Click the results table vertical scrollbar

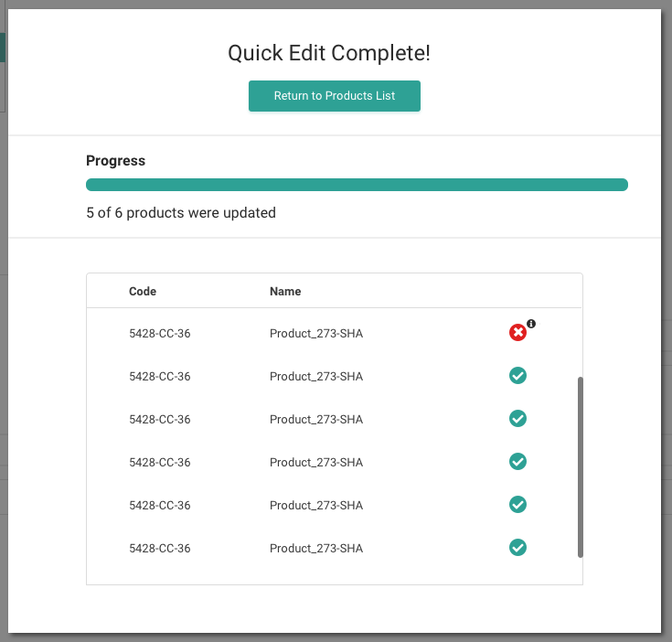point(581,467)
